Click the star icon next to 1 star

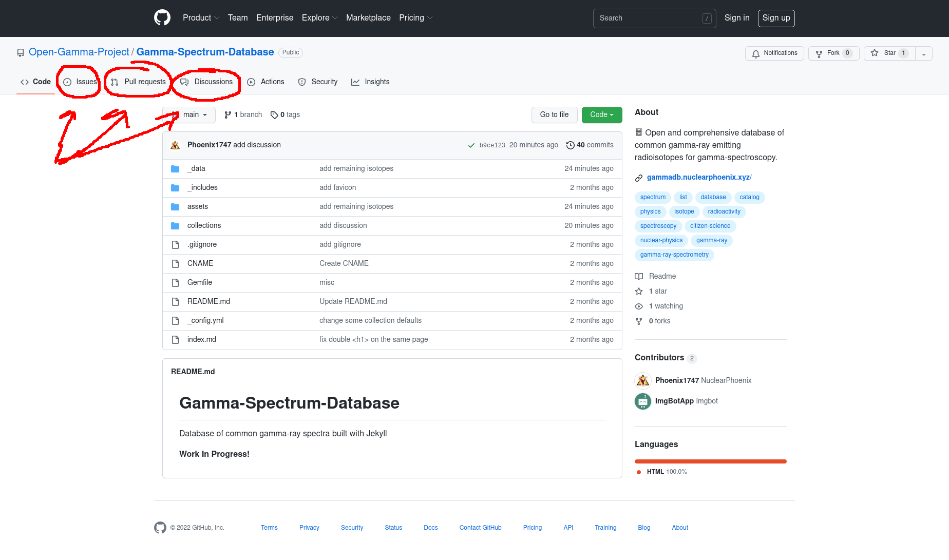639,292
